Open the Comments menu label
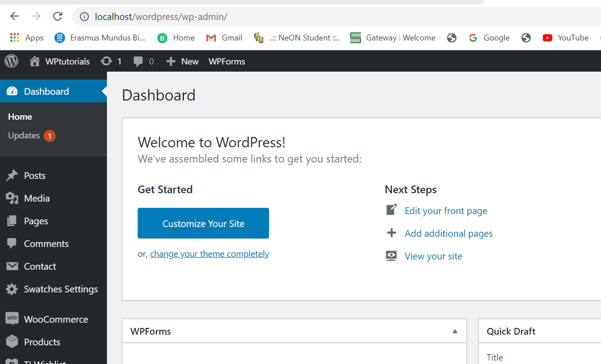 click(46, 243)
